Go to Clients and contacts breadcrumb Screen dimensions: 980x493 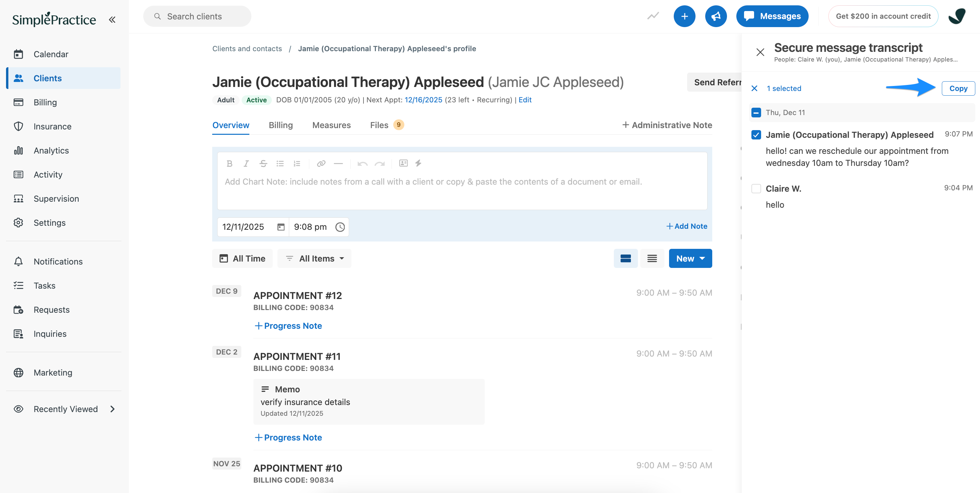tap(247, 48)
